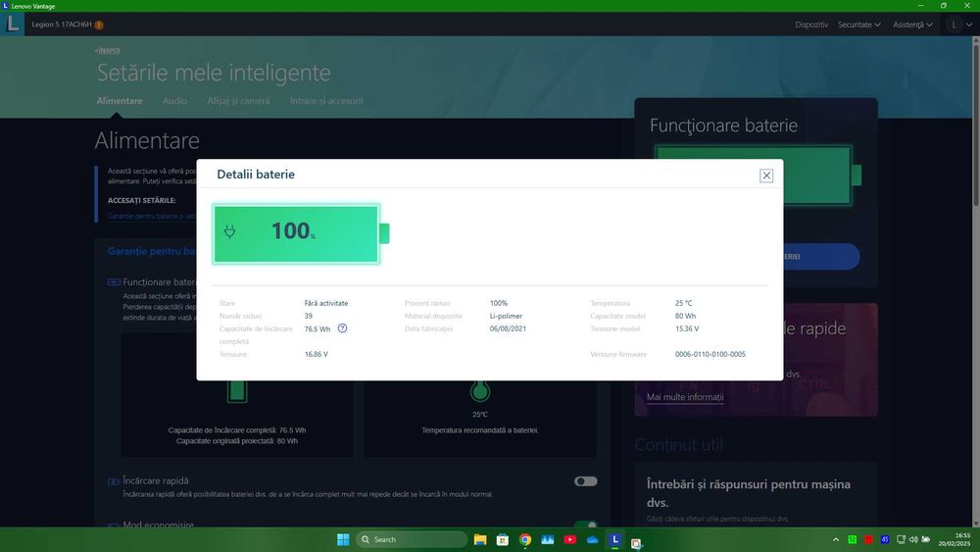Open the Dispozitiv menu
The width and height of the screenshot is (980, 552).
pos(811,25)
